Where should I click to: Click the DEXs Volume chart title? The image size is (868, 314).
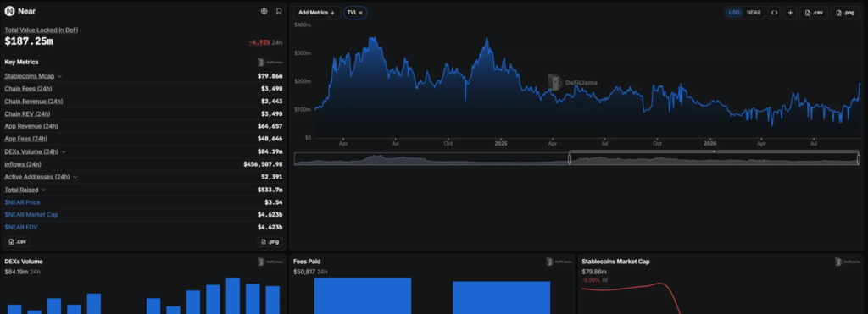click(24, 262)
